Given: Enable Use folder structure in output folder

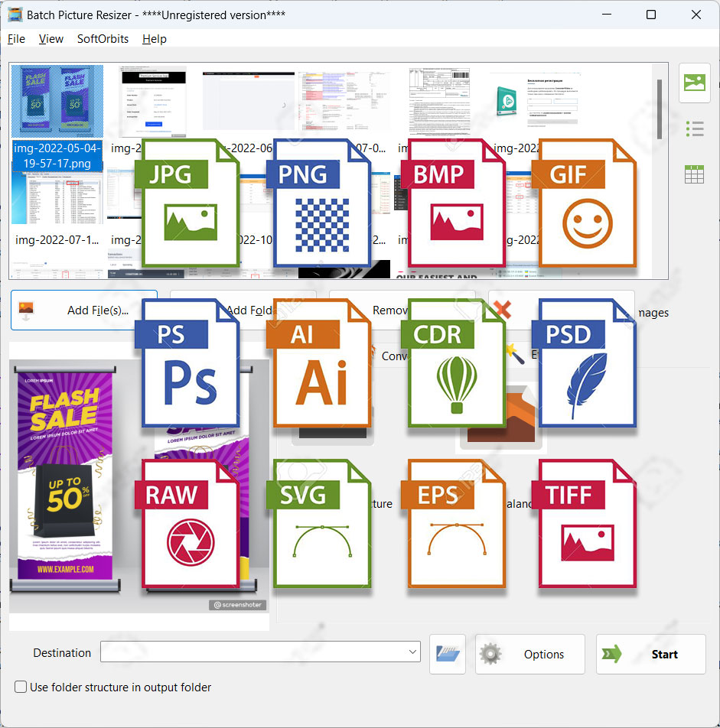Looking at the screenshot, I should 21,687.
